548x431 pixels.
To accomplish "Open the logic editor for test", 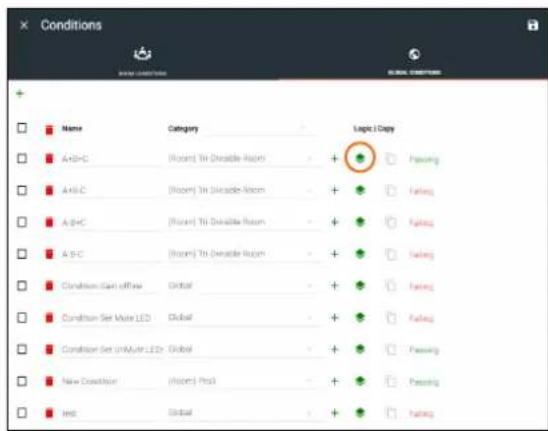I will [360, 413].
